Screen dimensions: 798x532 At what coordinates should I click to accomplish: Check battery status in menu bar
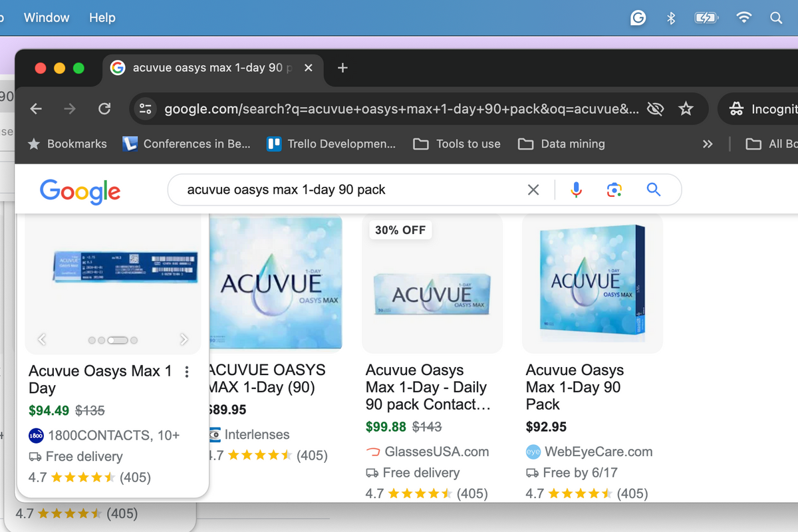click(706, 19)
